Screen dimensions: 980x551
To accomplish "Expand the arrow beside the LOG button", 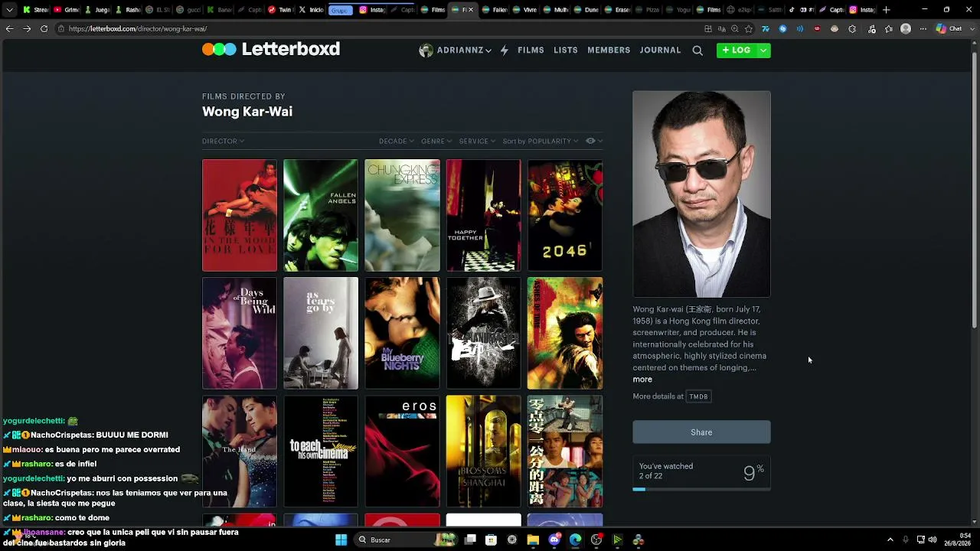I will pos(763,51).
